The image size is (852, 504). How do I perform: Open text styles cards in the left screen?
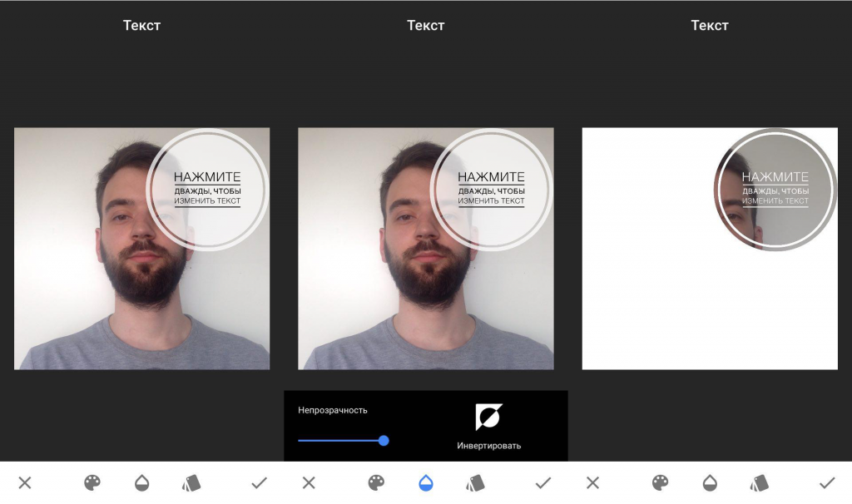[191, 482]
